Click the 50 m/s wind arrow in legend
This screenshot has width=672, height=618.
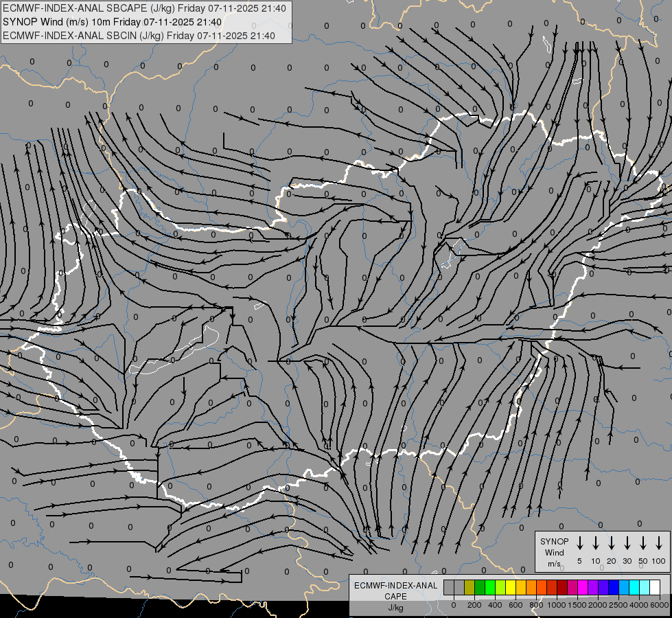(643, 543)
